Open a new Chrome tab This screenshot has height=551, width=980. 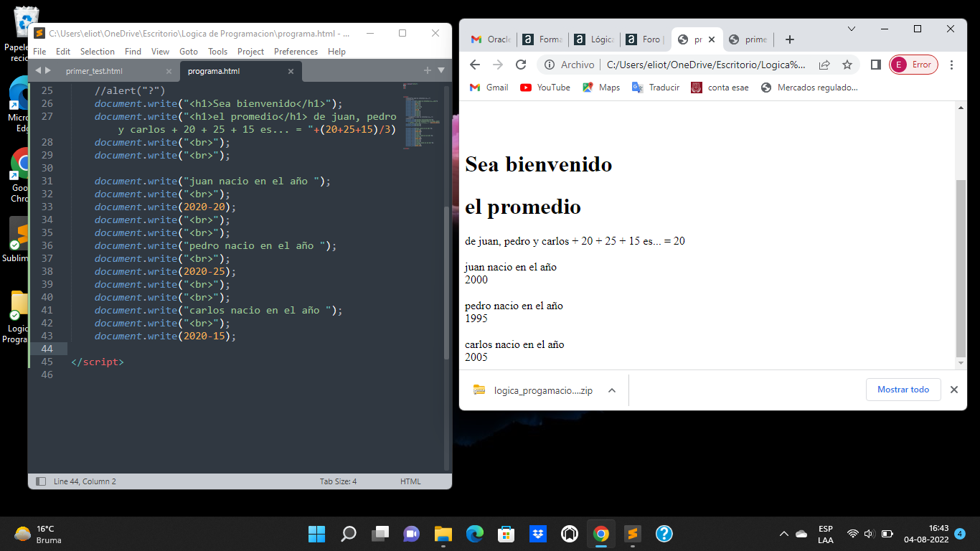click(790, 39)
